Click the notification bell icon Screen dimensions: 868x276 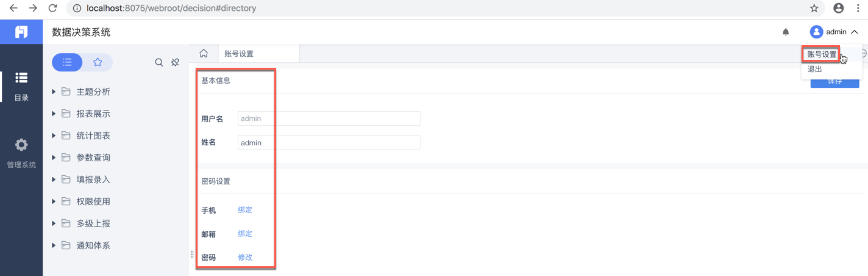click(x=786, y=32)
